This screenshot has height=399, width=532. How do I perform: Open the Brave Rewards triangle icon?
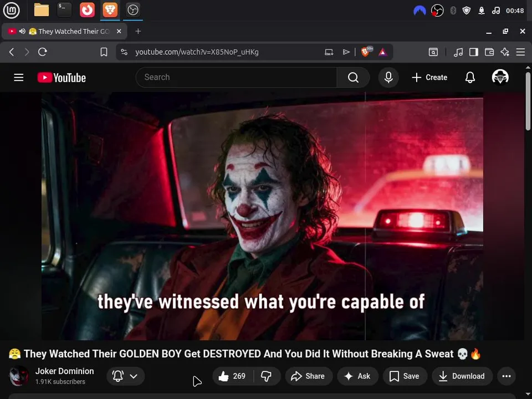point(383,52)
